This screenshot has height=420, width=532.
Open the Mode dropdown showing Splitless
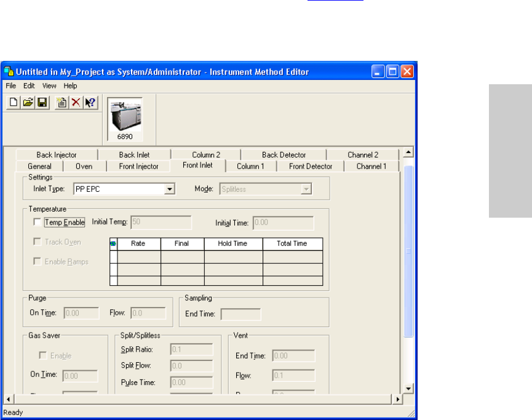coord(306,189)
